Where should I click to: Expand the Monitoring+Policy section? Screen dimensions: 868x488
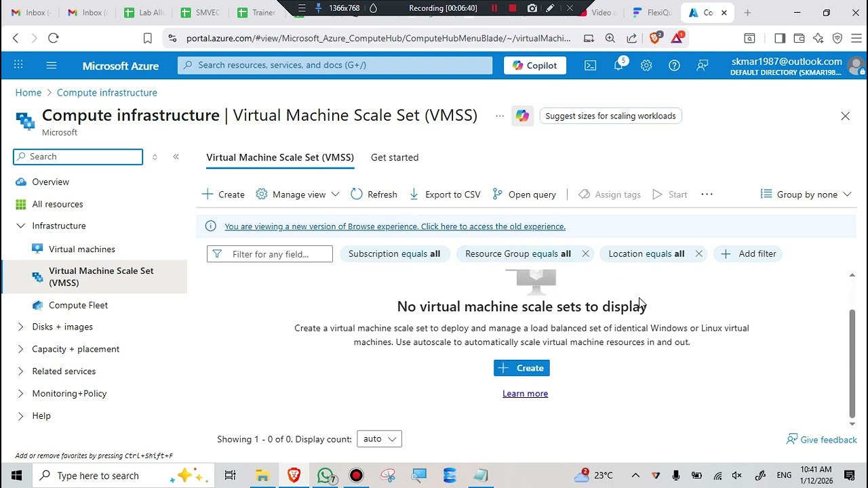point(20,393)
